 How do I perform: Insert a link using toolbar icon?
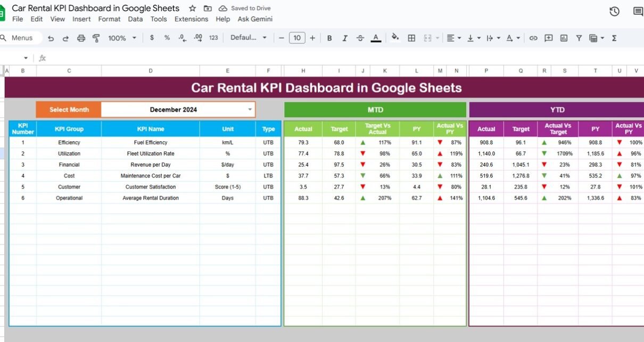point(533,38)
